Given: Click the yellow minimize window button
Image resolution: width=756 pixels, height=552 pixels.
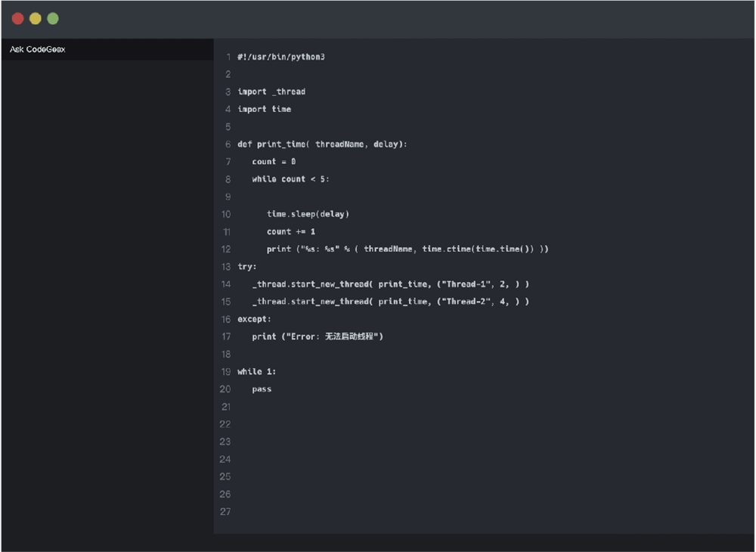Looking at the screenshot, I should click(x=36, y=18).
